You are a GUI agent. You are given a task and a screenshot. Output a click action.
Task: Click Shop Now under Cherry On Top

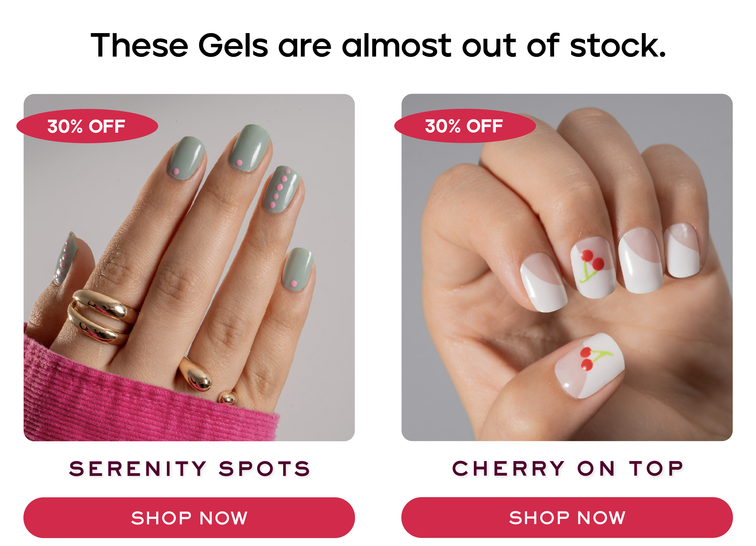click(567, 518)
